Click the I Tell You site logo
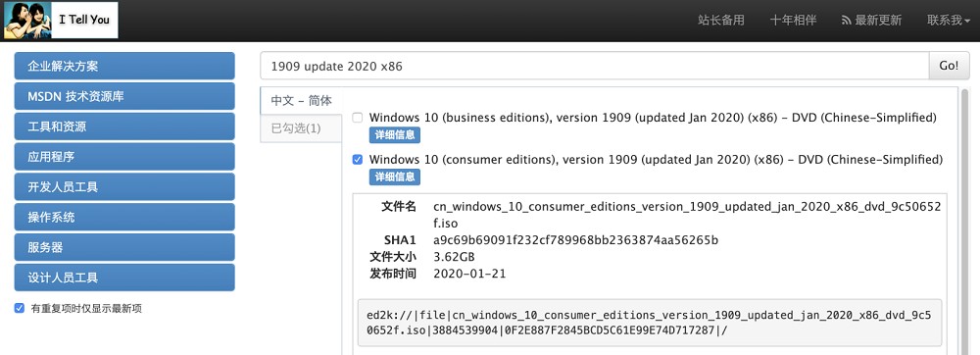 click(x=61, y=20)
